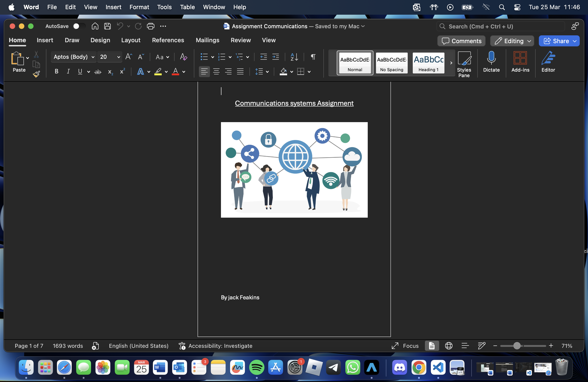
Task: Sort text with the A-Z icon
Action: pos(294,57)
